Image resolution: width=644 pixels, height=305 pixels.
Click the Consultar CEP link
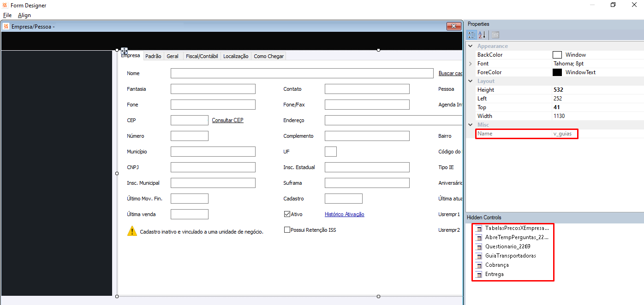point(227,120)
